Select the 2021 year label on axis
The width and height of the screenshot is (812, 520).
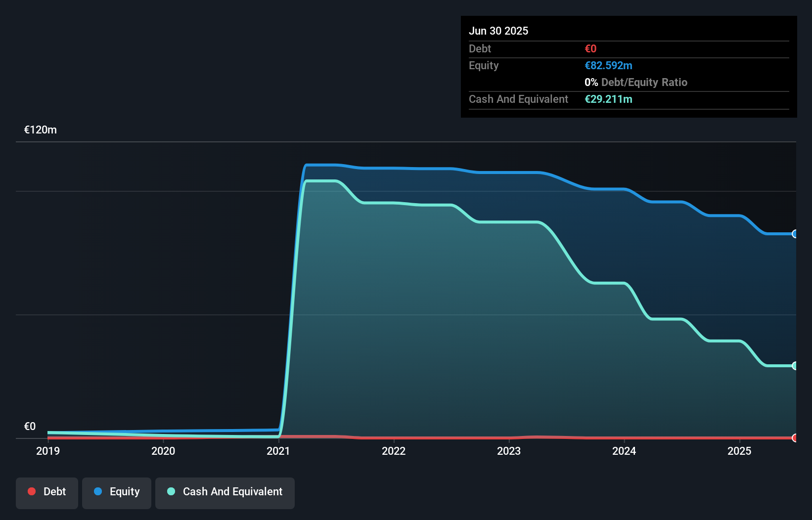tap(278, 451)
